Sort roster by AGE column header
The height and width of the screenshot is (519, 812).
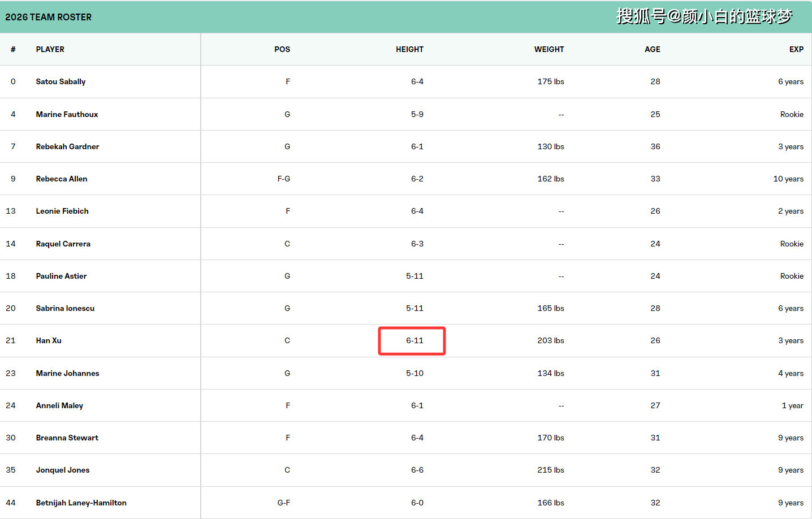(652, 49)
